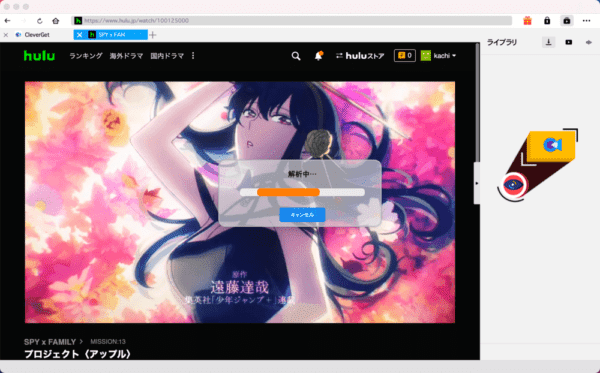The image size is (600, 373).
Task: Open the audio tab icon in library
Action: 589,42
